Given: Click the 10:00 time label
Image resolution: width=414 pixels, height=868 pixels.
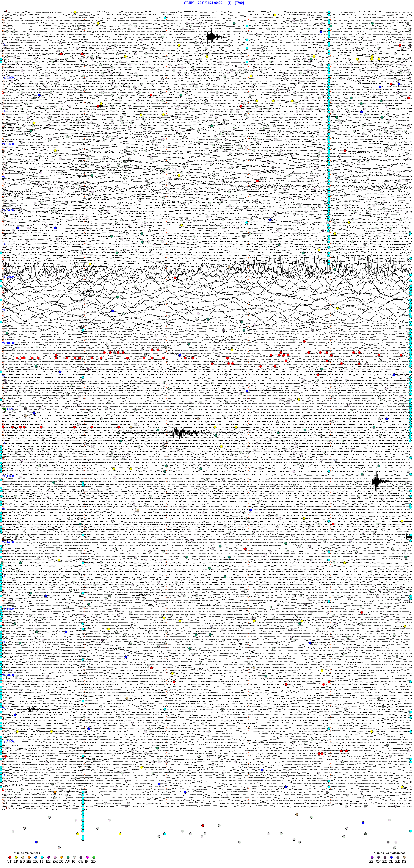Looking at the screenshot, I should (10, 343).
